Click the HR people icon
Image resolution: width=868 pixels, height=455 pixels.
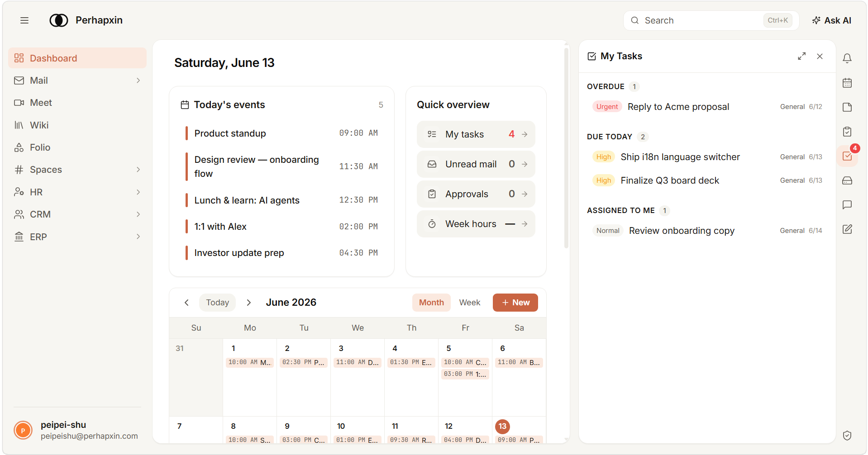tap(19, 192)
